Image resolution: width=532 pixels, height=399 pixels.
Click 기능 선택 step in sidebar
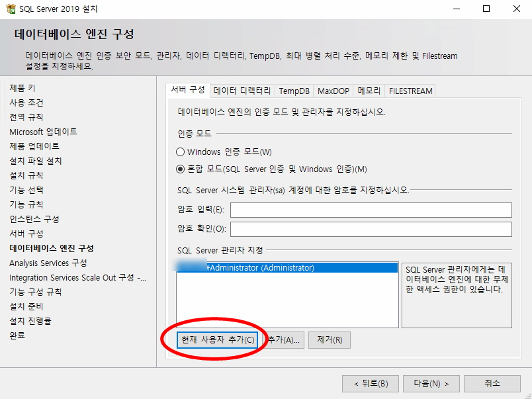tap(26, 191)
